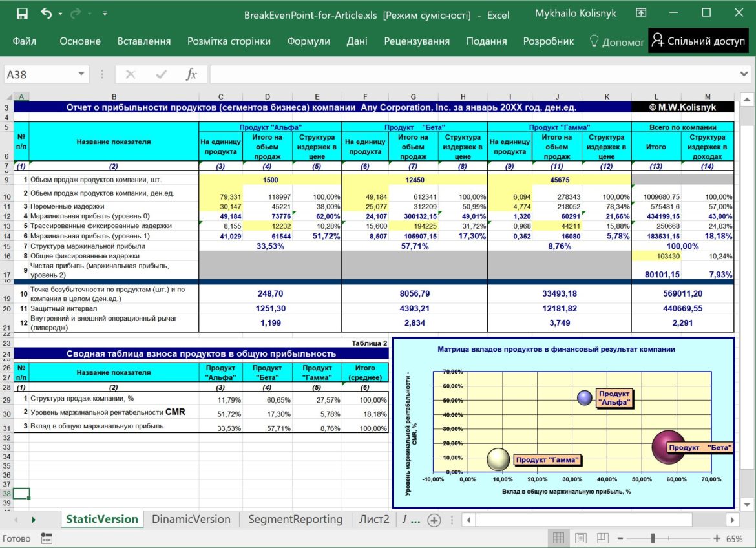Click the zoom out minus button
Viewport: 756px width, 548px height.
(x=620, y=538)
